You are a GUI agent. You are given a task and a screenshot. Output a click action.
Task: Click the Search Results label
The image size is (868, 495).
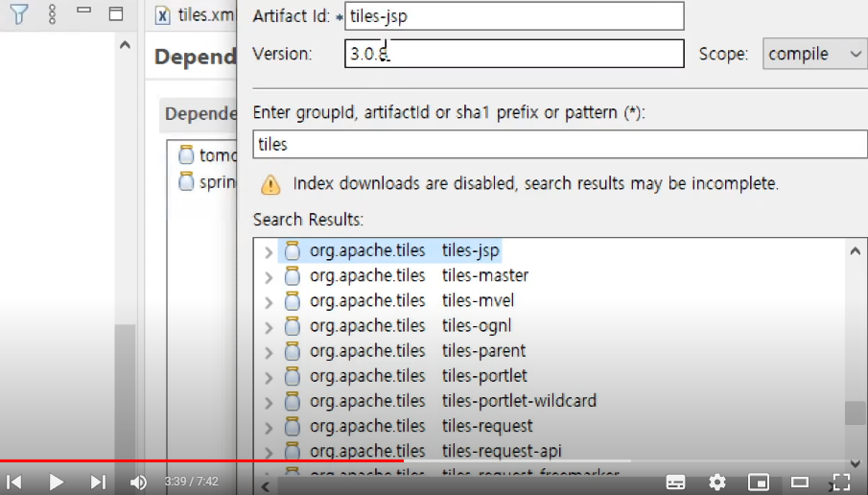(308, 220)
